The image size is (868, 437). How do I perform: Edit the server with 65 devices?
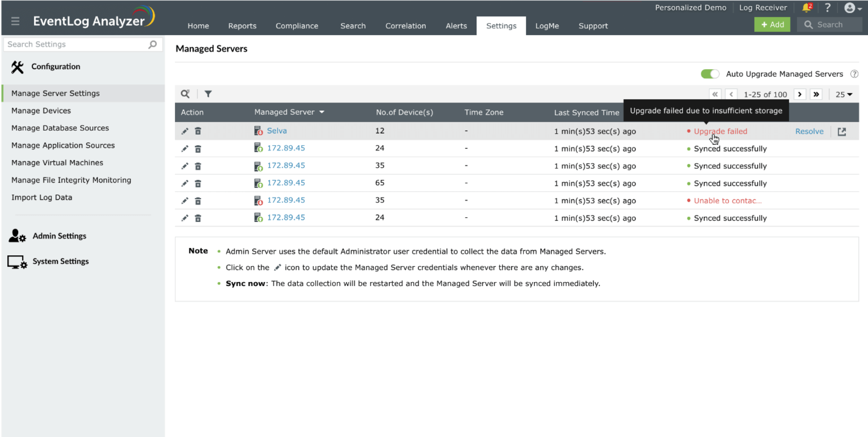coord(184,183)
